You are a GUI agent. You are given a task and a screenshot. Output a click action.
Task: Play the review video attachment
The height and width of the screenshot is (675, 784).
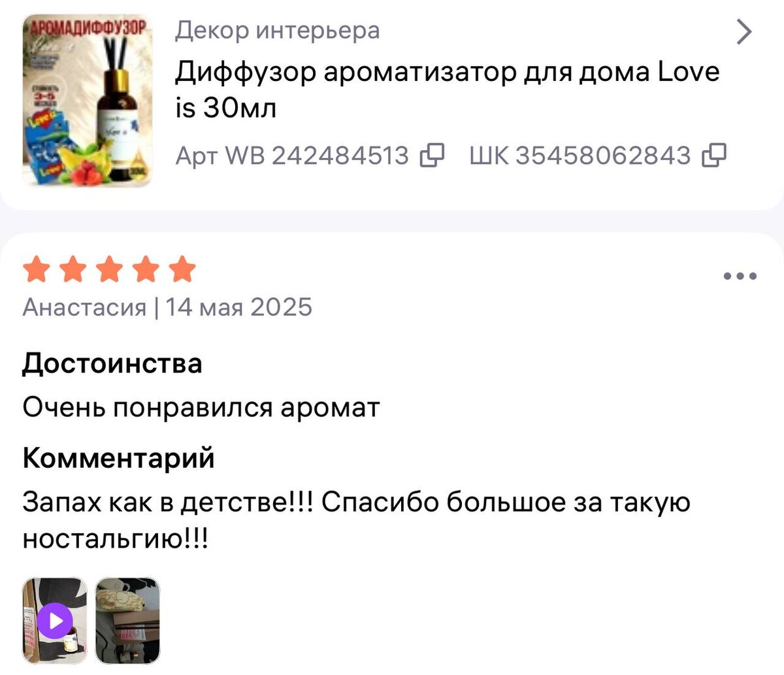pos(55,620)
